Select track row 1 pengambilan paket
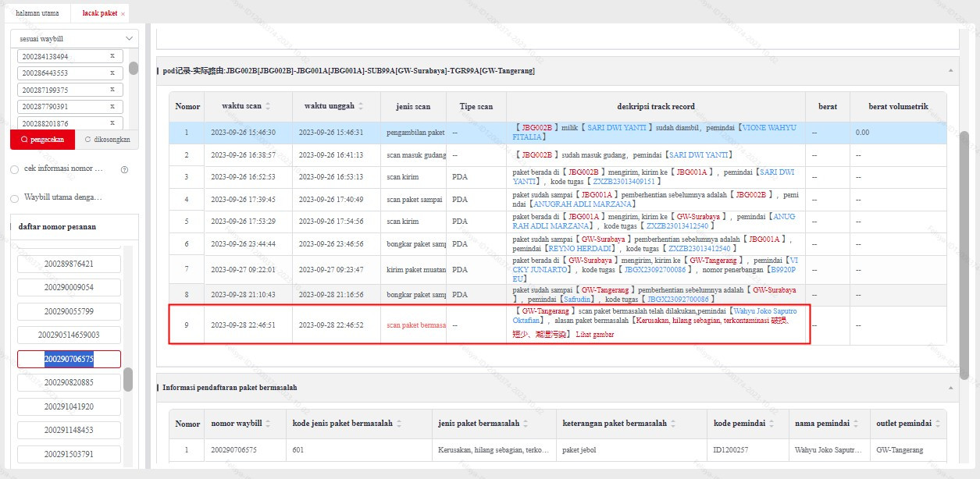 [558, 133]
